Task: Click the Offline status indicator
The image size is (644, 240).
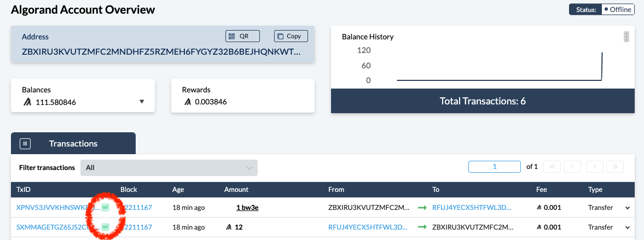Action: point(618,9)
